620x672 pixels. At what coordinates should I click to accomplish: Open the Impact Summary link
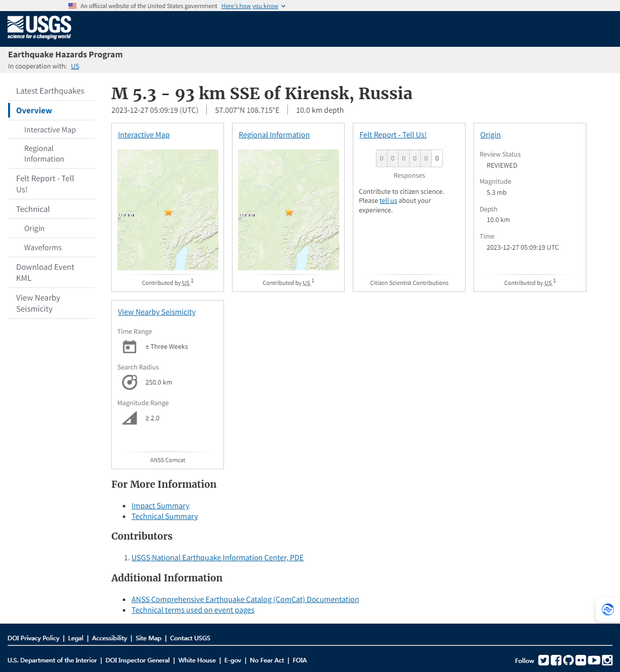161,506
